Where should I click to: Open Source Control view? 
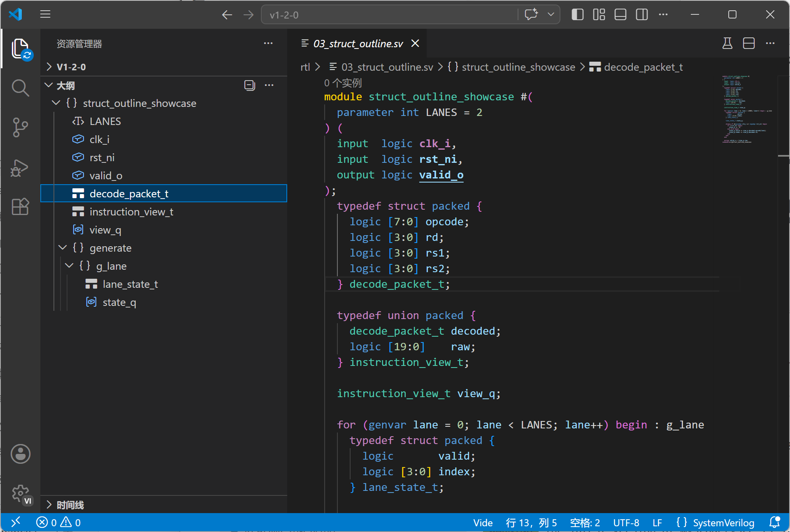(x=21, y=127)
